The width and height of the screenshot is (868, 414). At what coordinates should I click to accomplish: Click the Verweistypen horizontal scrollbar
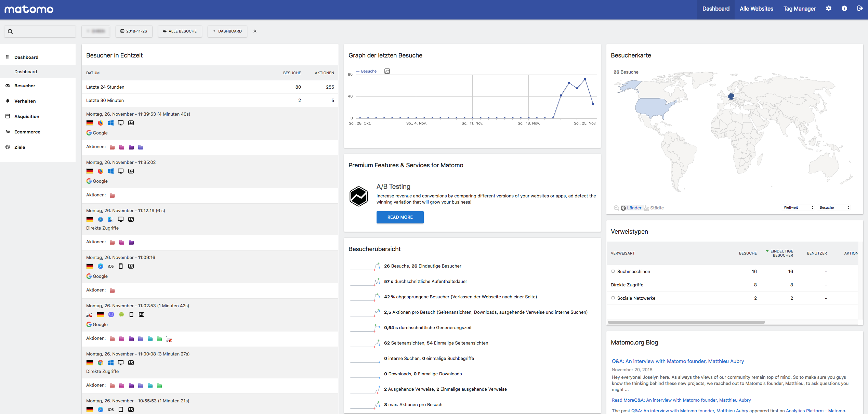[x=686, y=322]
